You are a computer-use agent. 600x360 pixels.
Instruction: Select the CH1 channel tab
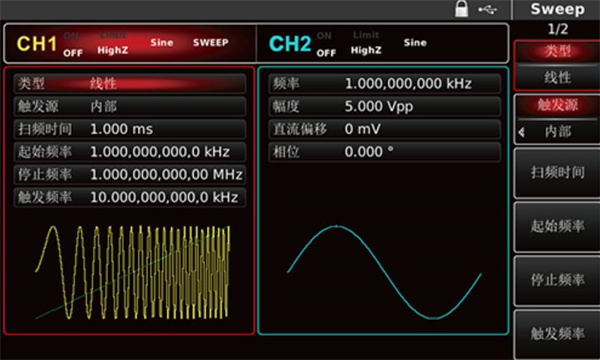(x=37, y=44)
